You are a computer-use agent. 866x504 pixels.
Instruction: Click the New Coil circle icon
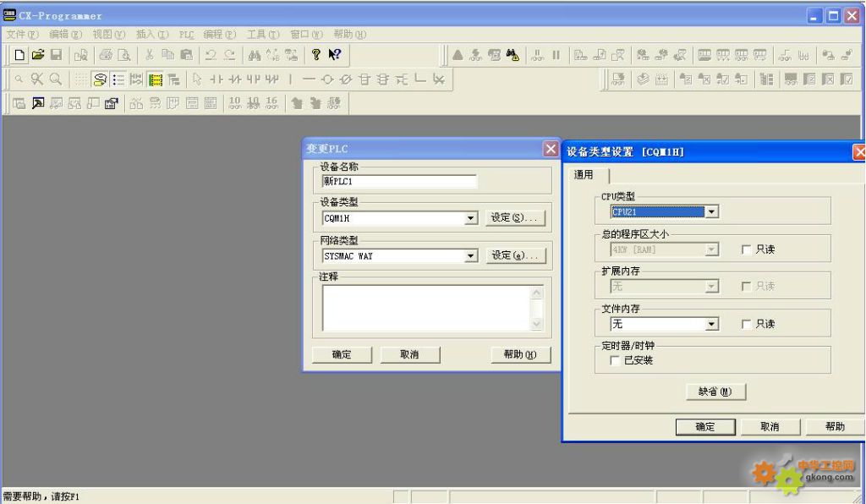click(x=327, y=79)
